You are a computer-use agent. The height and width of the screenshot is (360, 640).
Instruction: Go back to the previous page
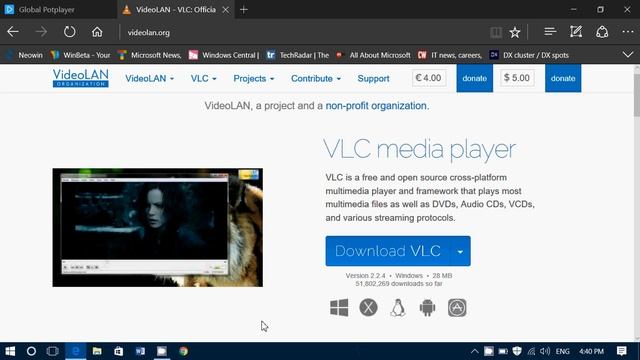13,32
